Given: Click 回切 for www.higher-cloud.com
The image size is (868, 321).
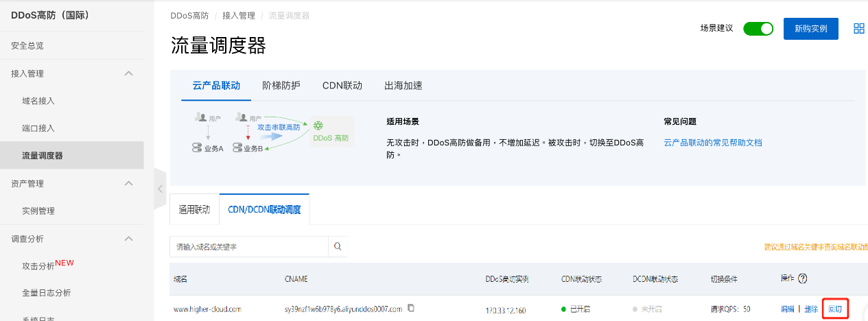Looking at the screenshot, I should point(835,309).
